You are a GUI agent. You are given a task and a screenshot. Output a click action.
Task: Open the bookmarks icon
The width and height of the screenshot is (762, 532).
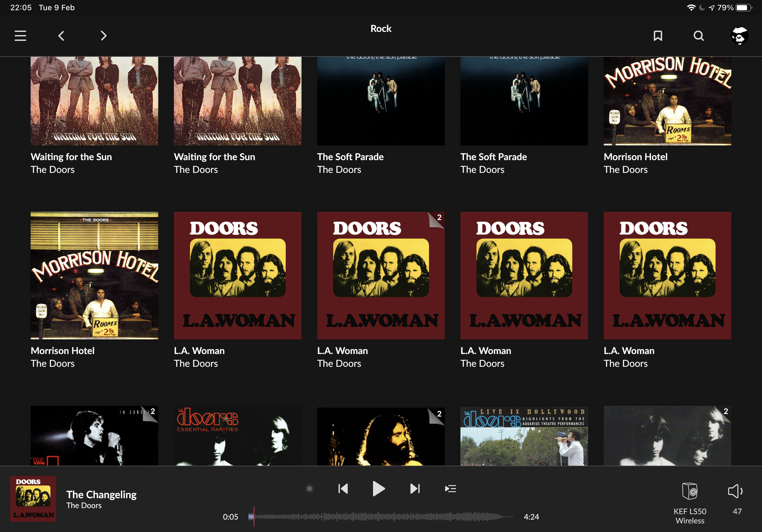click(658, 35)
